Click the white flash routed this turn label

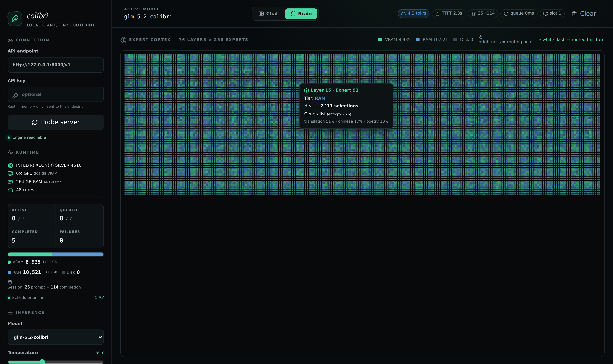[571, 40]
